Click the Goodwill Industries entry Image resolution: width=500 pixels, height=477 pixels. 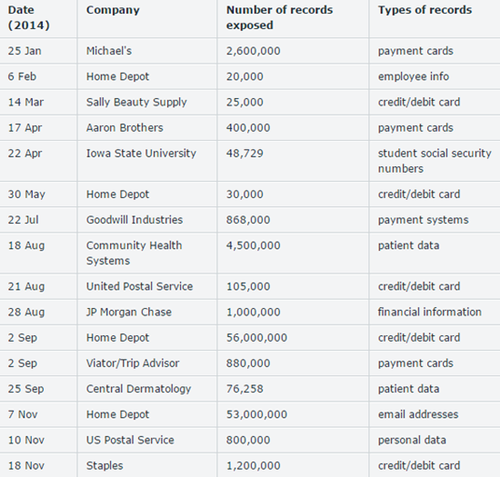coord(134,220)
